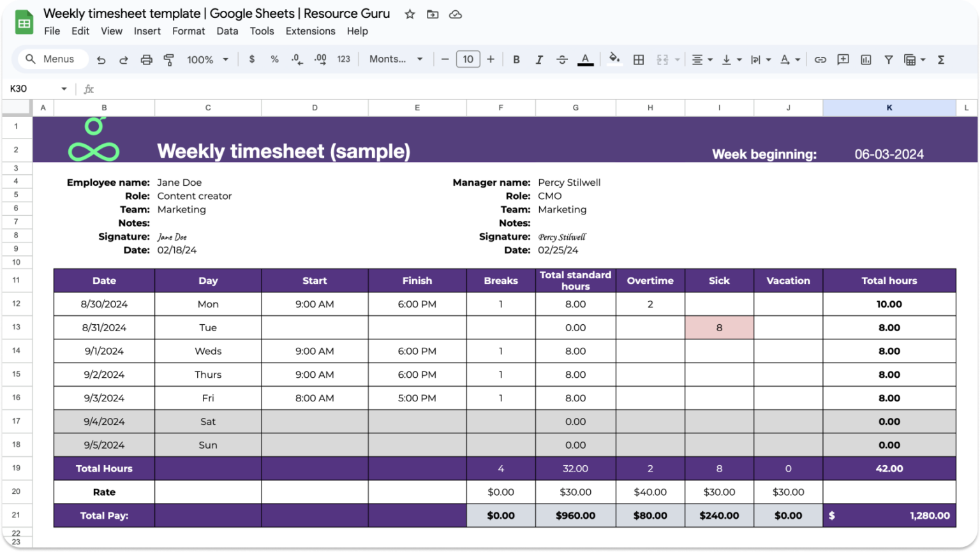Insert a chart using the toolbar icon

click(866, 59)
